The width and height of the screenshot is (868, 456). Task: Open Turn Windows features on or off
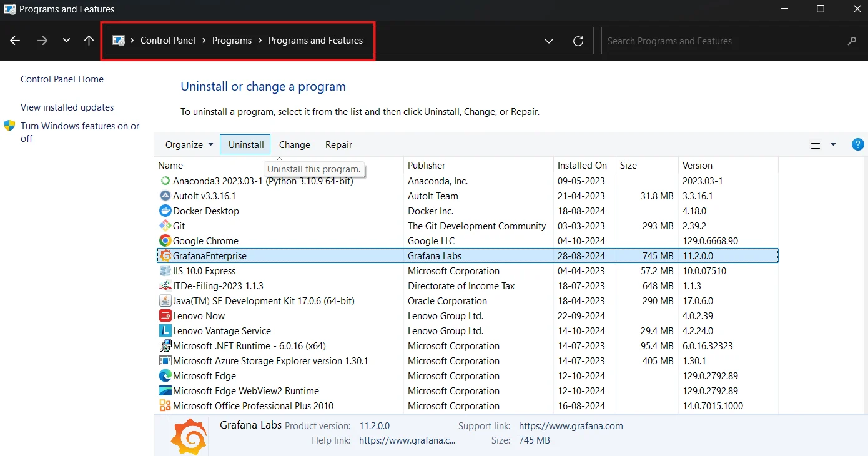(80, 132)
